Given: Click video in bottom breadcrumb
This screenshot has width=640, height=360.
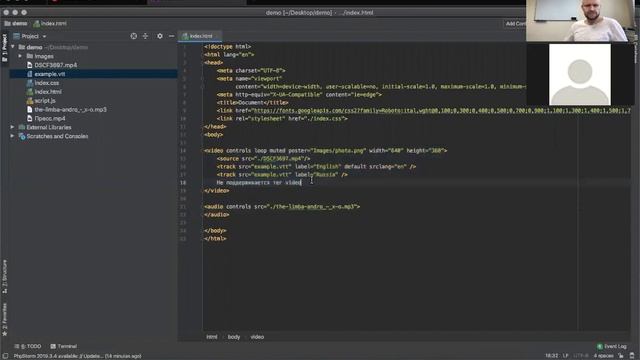Looking at the screenshot, I should tap(257, 337).
